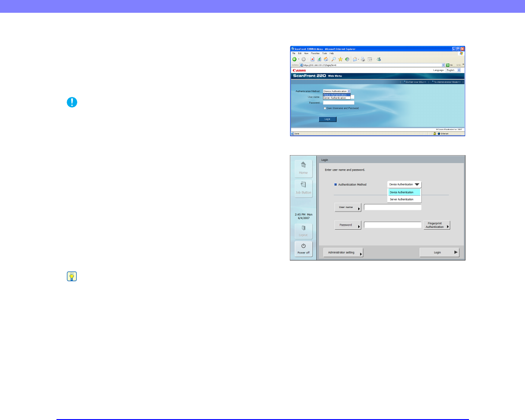
Task: Select Server Authentication in web menu list
Action: point(337,98)
